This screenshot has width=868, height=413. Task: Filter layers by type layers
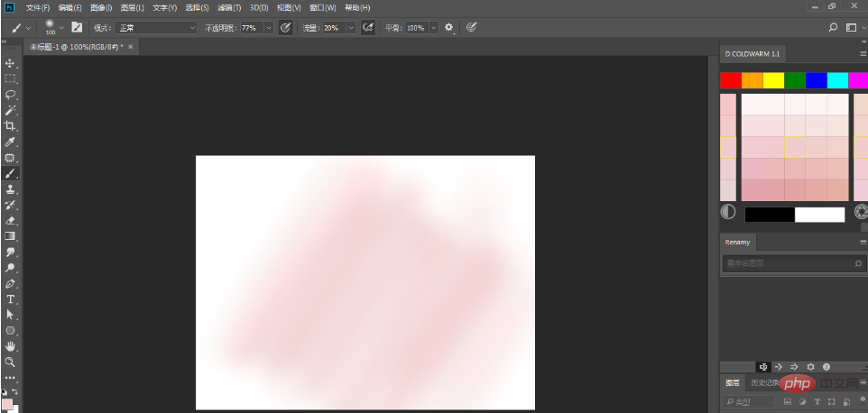817,401
